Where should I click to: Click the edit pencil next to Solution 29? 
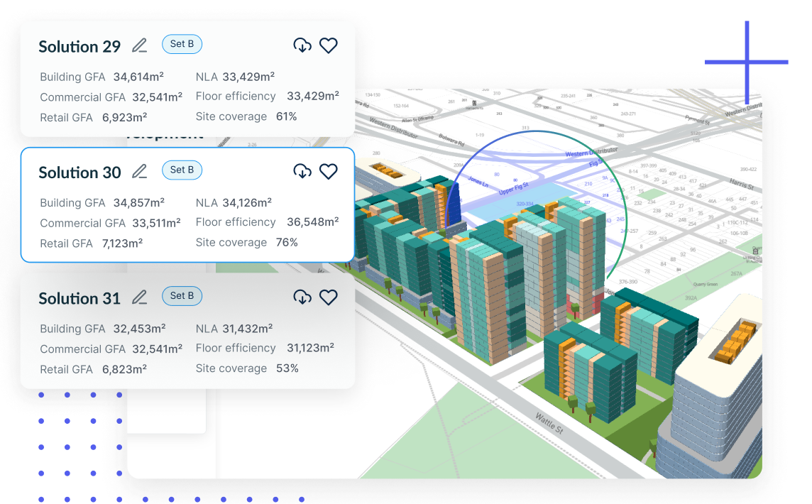[140, 45]
